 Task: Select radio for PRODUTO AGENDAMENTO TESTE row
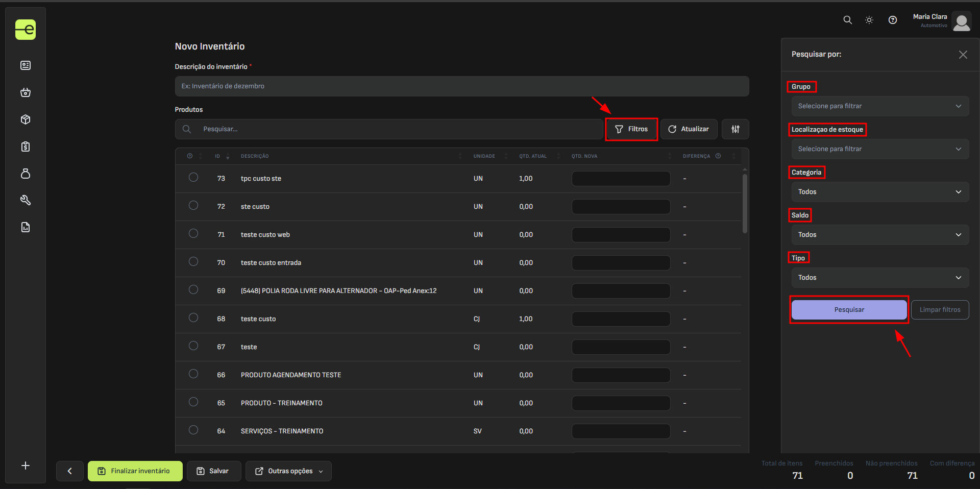193,374
